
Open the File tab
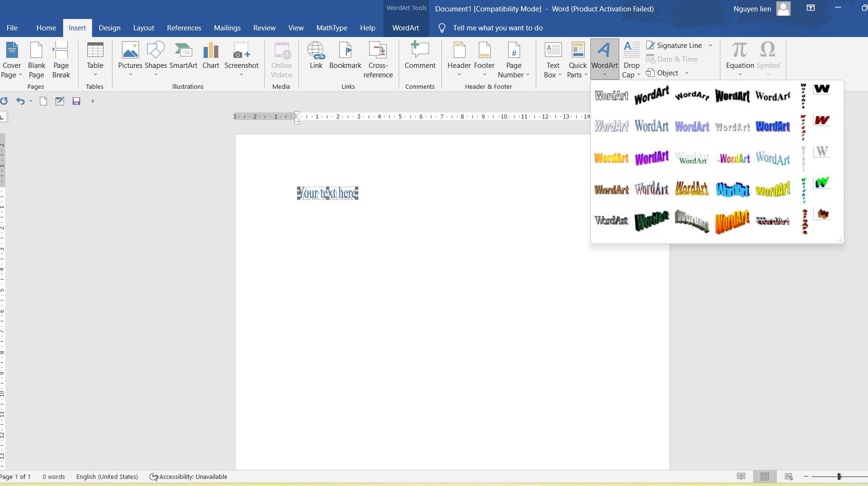pyautogui.click(x=12, y=28)
